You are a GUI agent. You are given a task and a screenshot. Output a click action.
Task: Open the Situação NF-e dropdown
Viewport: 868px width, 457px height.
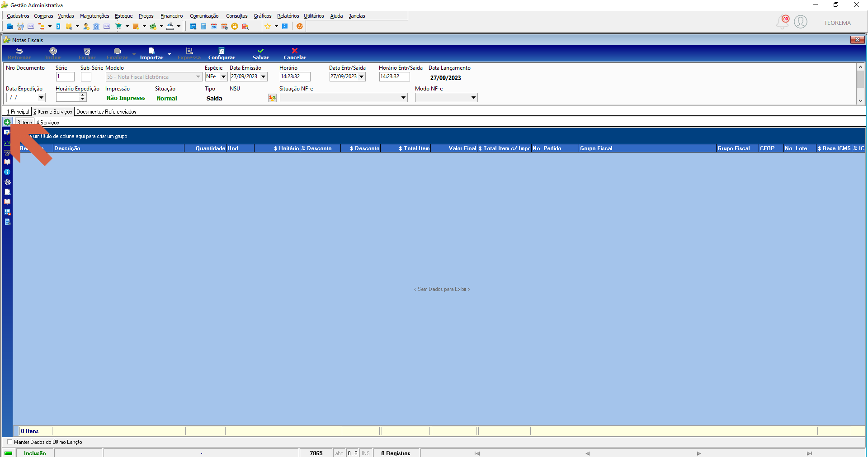(403, 97)
